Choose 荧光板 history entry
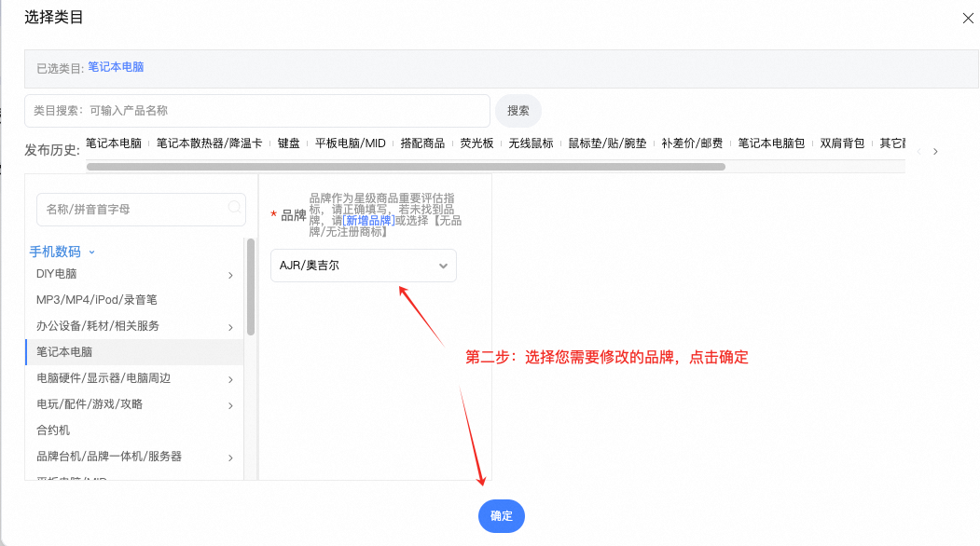The image size is (980, 546). (x=476, y=143)
